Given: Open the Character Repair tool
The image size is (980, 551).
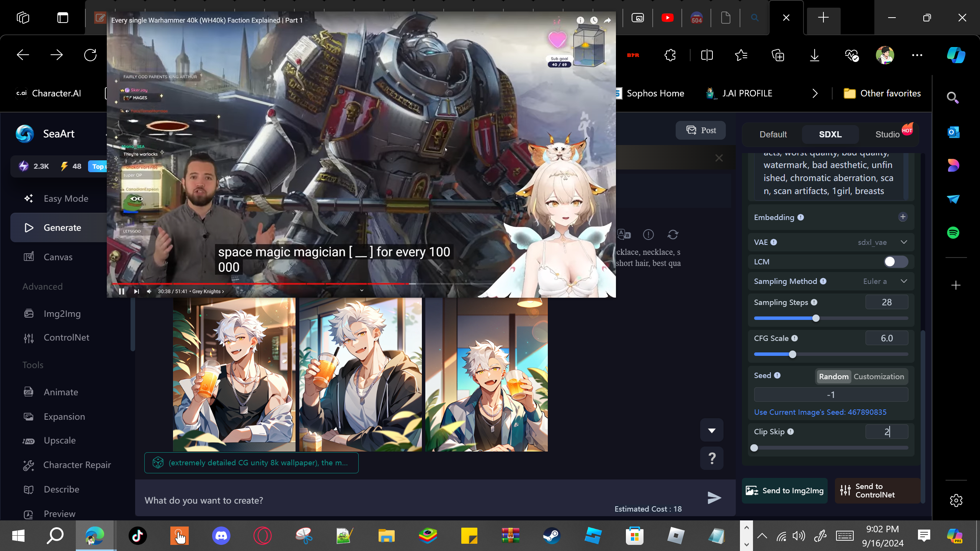Looking at the screenshot, I should click(77, 465).
